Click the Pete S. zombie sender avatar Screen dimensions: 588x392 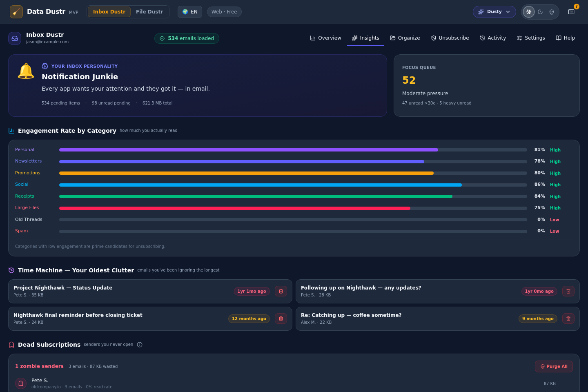[21, 383]
